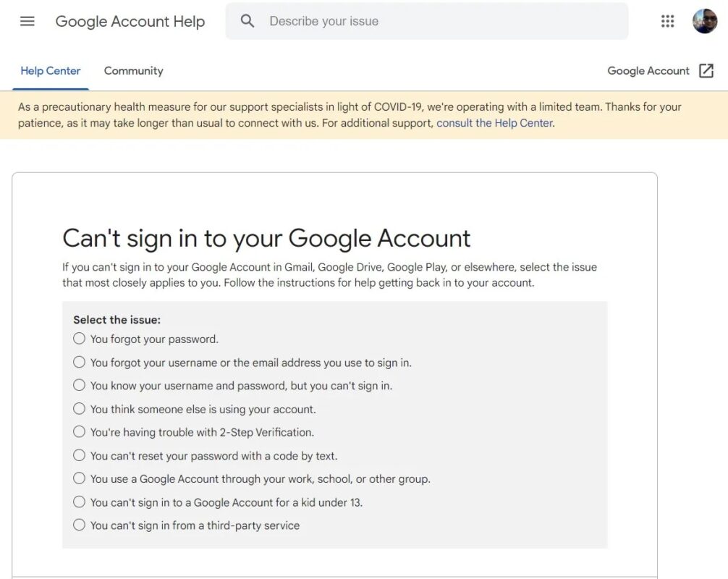This screenshot has width=728, height=579.
Task: Open the profile avatar menu
Action: click(704, 21)
